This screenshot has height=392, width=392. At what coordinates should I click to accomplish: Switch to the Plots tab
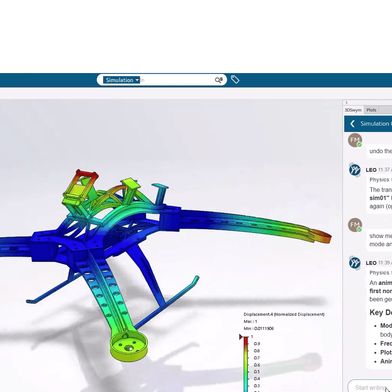pos(371,110)
